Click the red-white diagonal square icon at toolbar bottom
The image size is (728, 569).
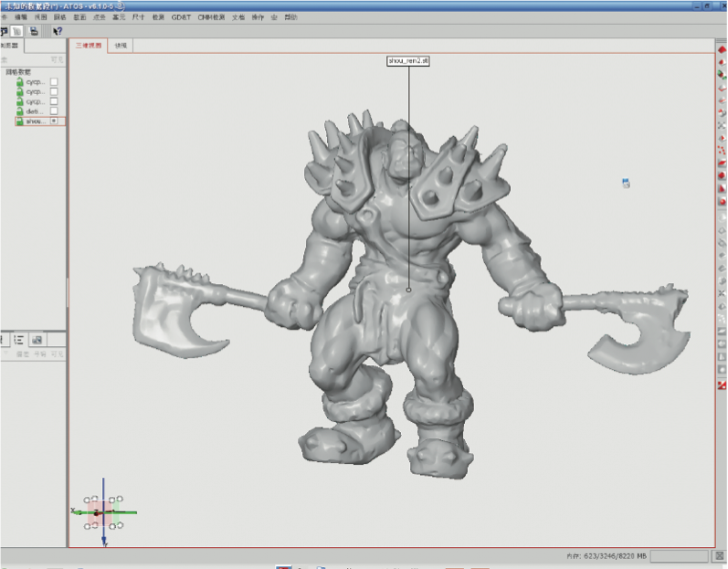[722, 385]
